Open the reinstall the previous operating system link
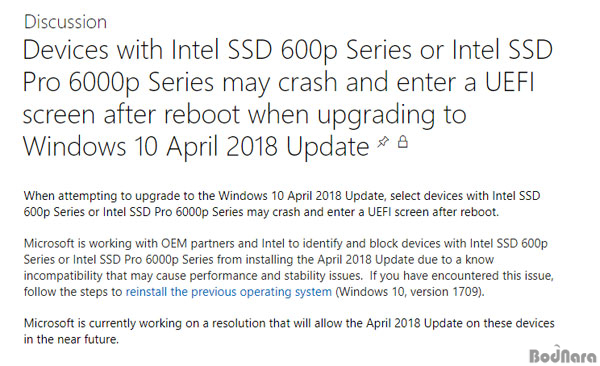This screenshot has width=600, height=366. pos(229,292)
